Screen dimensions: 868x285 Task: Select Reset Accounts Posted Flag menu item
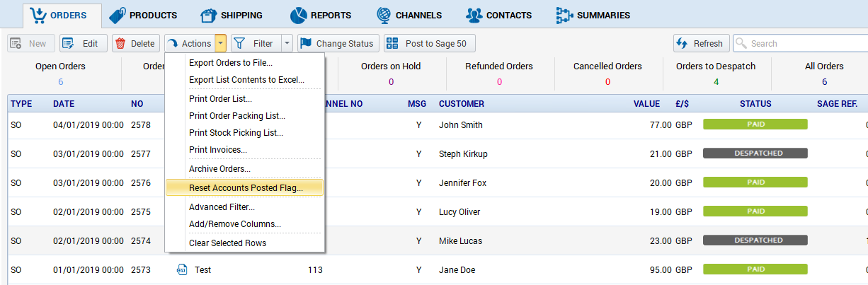(x=245, y=188)
